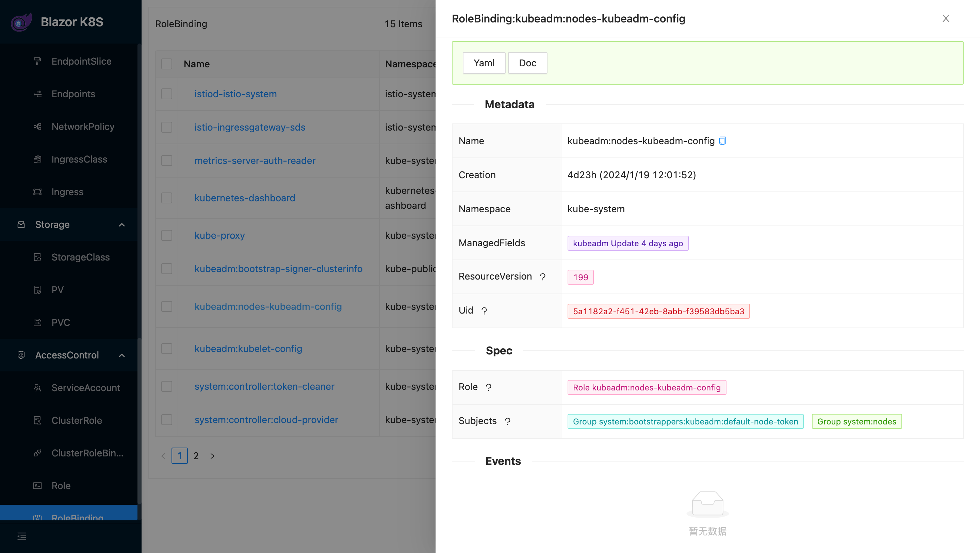Image resolution: width=980 pixels, height=553 pixels.
Task: Toggle the select-all checkbox in table header
Action: (167, 64)
